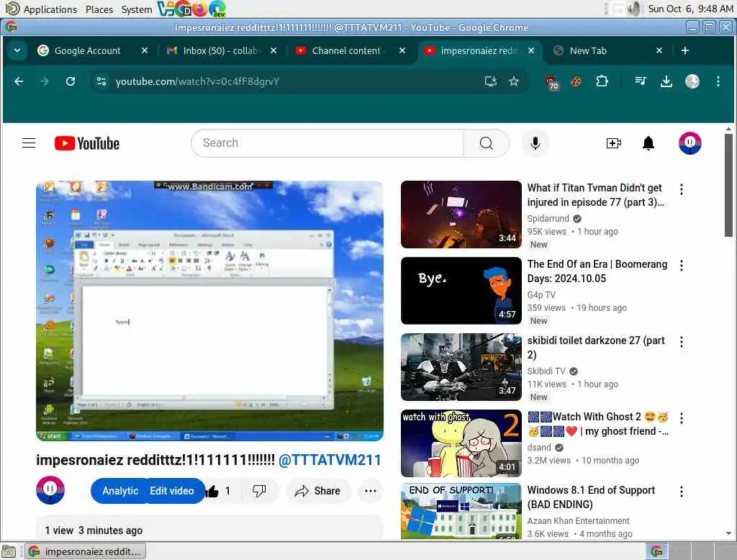Switch to Google Account tab
This screenshot has height=560, width=737.
click(87, 50)
